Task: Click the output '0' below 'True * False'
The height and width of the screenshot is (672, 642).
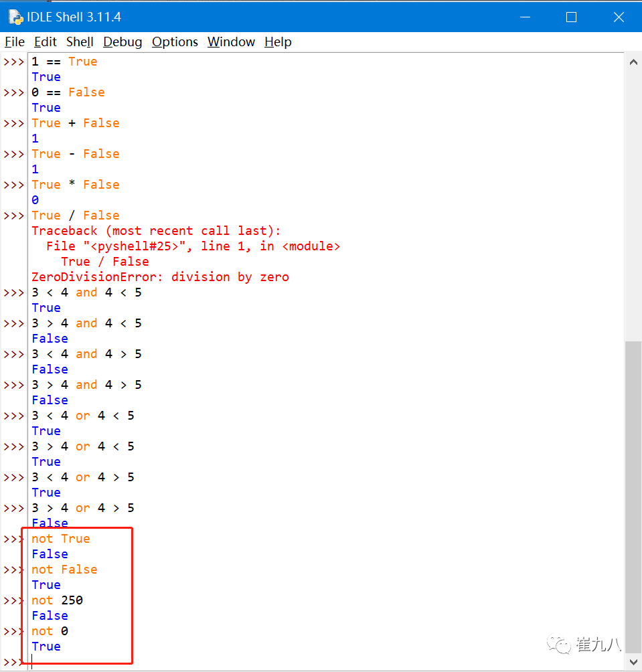Action: 35,200
